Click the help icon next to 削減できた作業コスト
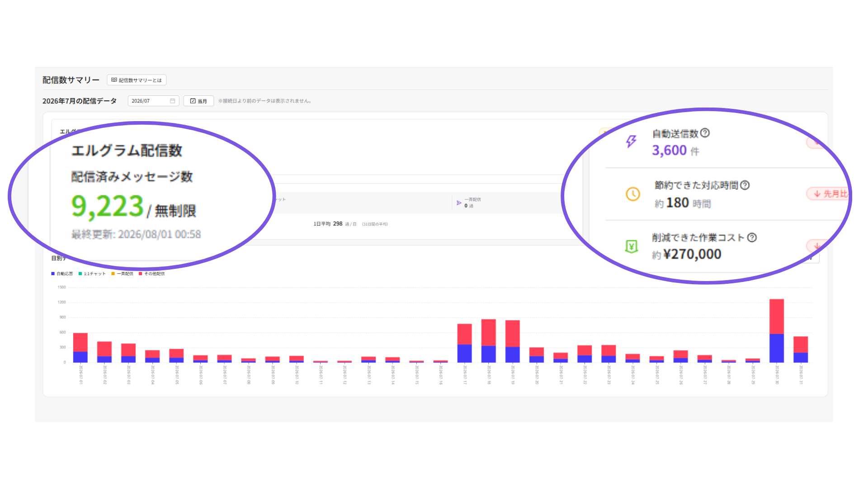The width and height of the screenshot is (868, 488). 752,237
